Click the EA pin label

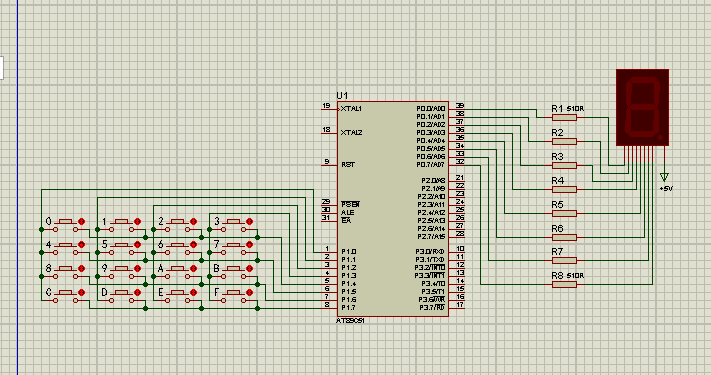(x=346, y=220)
